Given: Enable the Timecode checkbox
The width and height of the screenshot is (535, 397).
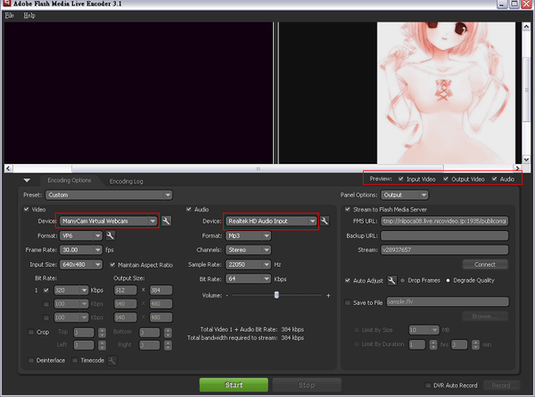Looking at the screenshot, I should [x=75, y=360].
